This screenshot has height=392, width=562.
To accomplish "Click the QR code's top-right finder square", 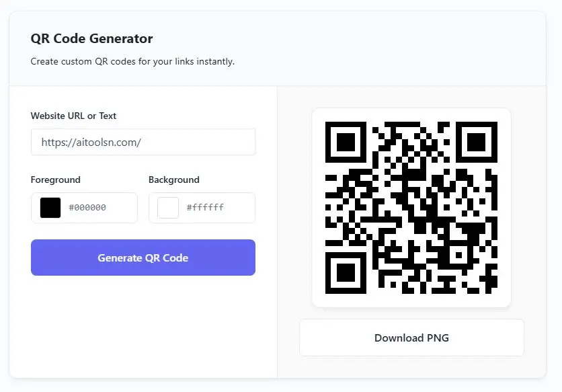I will (x=477, y=142).
